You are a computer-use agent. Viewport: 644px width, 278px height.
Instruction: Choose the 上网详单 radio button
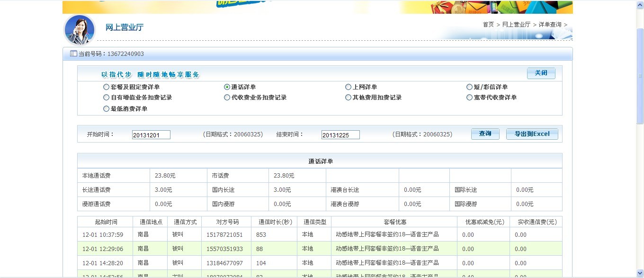[349, 87]
